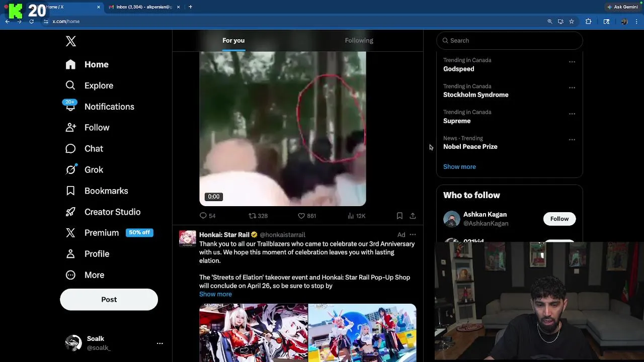Open Soalk account menu ellipsis

tap(159, 343)
